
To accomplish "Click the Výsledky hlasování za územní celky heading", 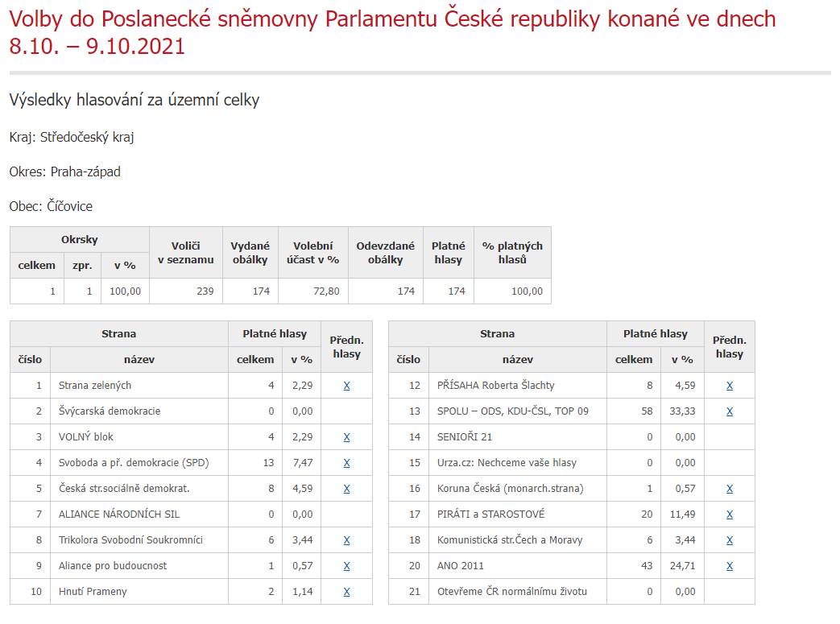I will pyautogui.click(x=134, y=100).
